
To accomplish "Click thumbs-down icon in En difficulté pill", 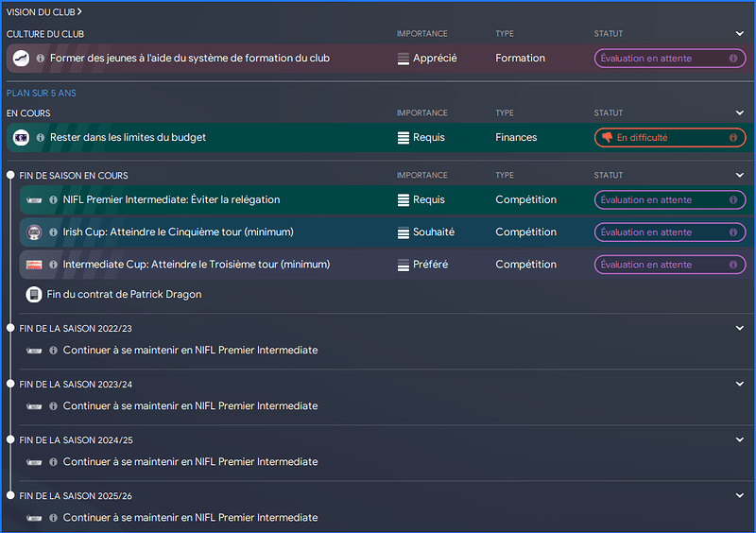I will (x=607, y=137).
